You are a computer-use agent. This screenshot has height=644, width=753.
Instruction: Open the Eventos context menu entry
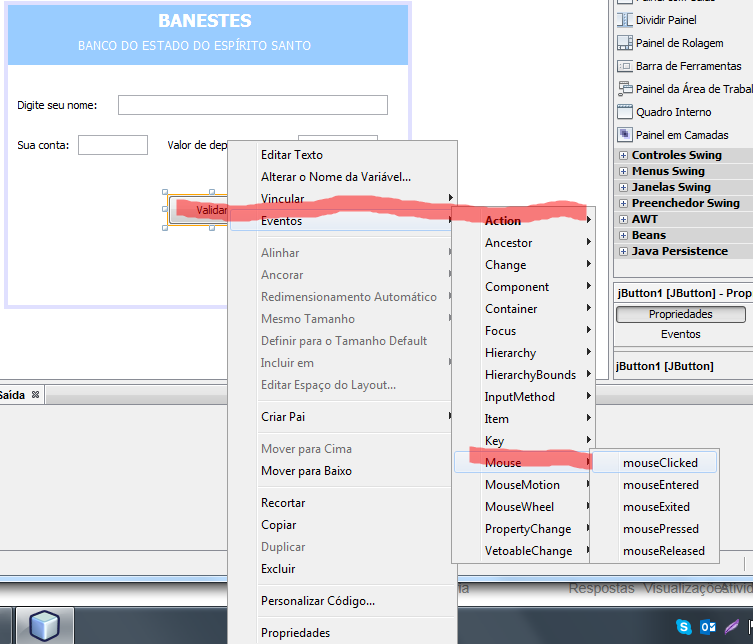(342, 221)
